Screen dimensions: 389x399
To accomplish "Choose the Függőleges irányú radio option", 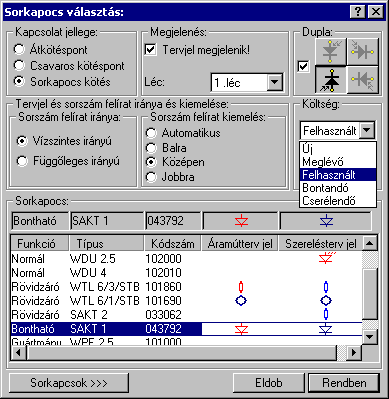I will 22,161.
